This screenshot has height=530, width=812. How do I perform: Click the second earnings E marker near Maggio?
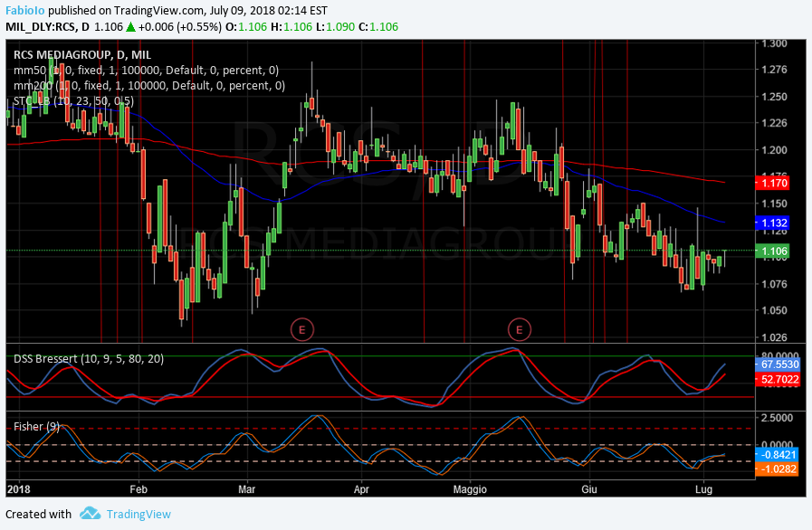tap(520, 330)
